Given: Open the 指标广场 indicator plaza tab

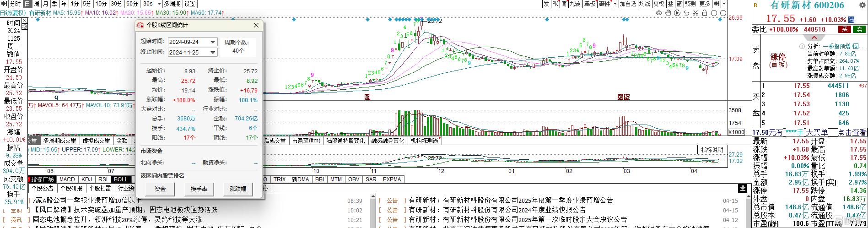Looking at the screenshot, I should [43, 179].
